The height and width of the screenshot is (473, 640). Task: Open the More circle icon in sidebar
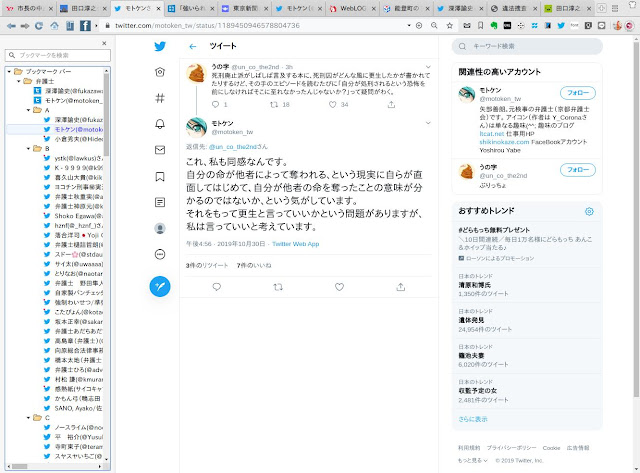(x=160, y=254)
